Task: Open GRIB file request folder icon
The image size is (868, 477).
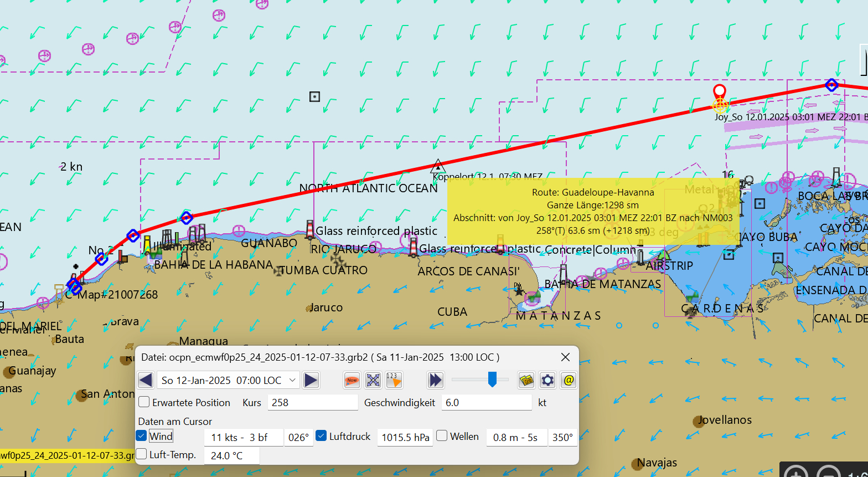Action: tap(526, 380)
